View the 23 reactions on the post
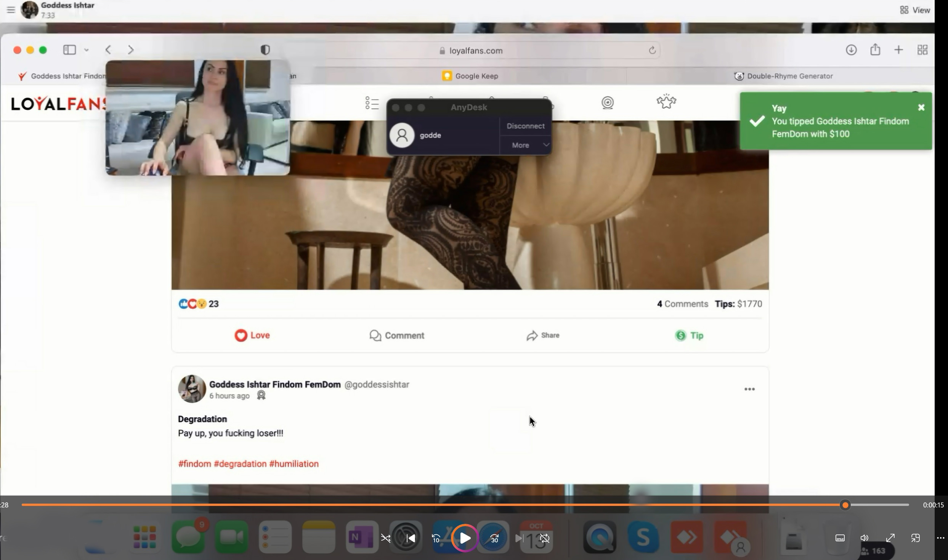948x560 pixels. click(199, 304)
